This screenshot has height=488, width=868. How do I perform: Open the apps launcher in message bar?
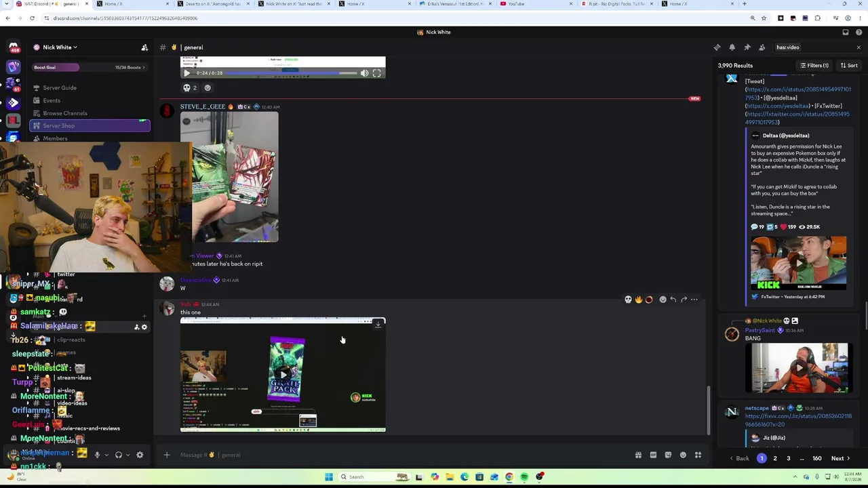pyautogui.click(x=698, y=455)
